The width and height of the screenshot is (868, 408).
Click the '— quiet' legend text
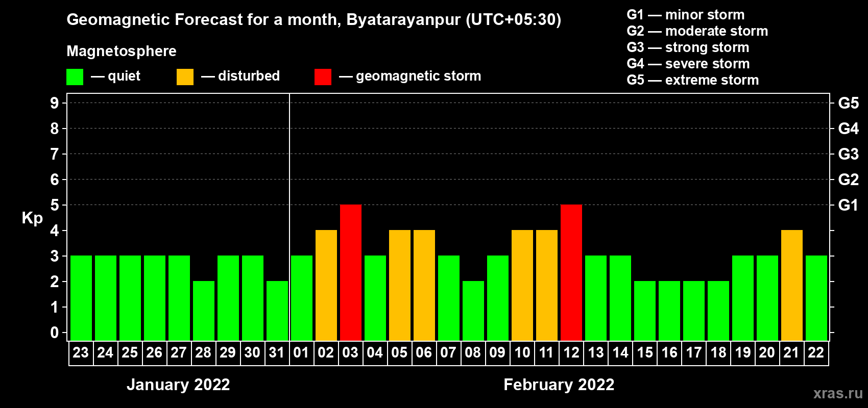[x=115, y=76]
